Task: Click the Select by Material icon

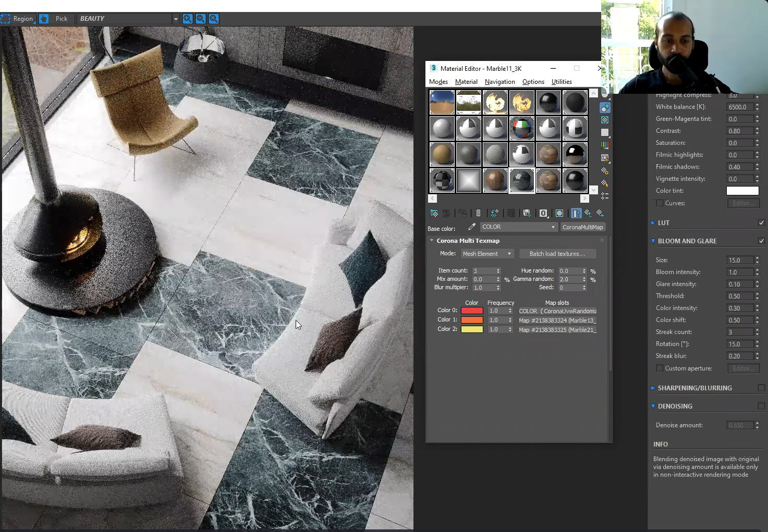Action: tap(605, 183)
